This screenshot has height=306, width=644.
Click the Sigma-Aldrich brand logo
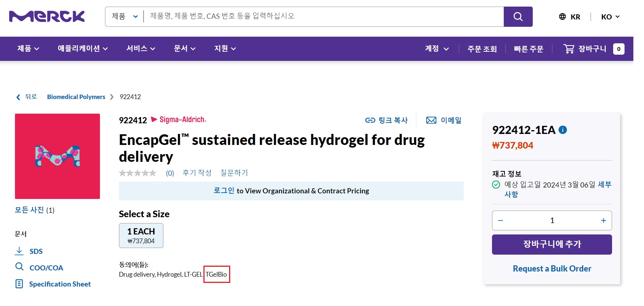pyautogui.click(x=179, y=120)
